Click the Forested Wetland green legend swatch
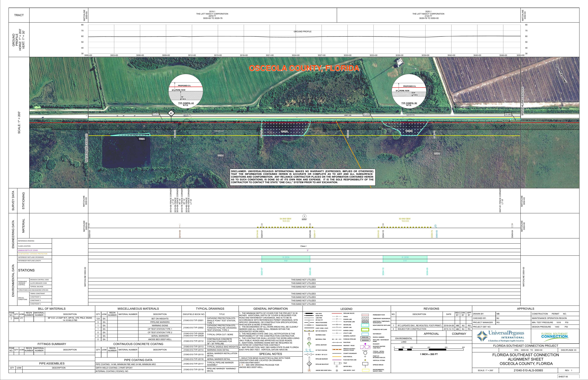This screenshot has height=380, width=588. click(x=365, y=329)
